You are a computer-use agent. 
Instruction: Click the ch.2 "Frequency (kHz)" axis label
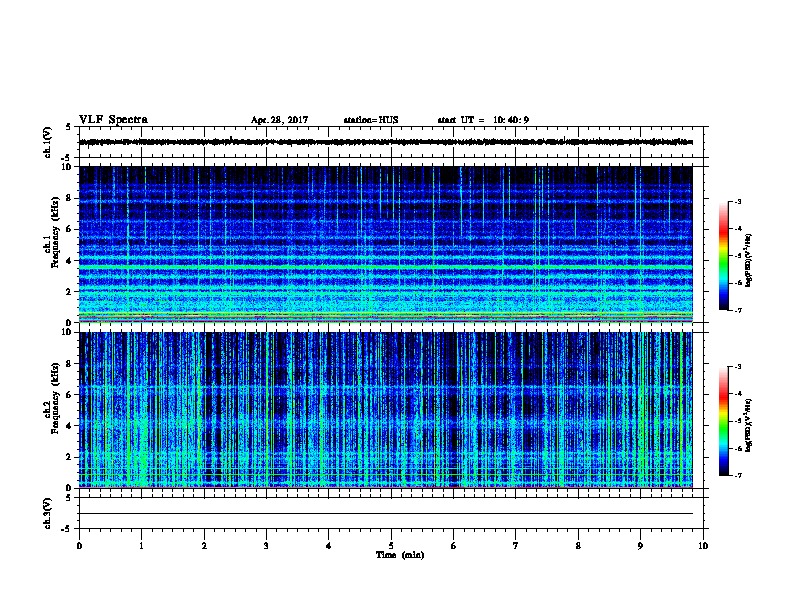[55, 398]
